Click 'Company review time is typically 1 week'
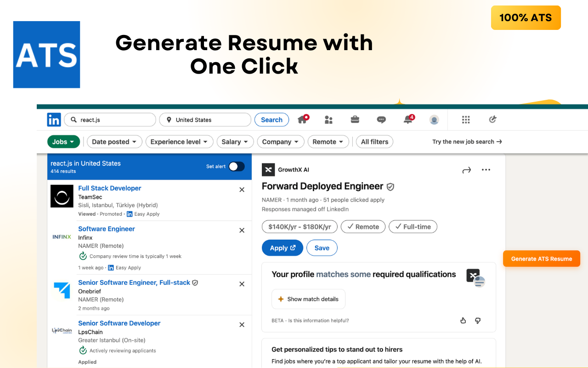588x368 pixels. click(x=136, y=256)
